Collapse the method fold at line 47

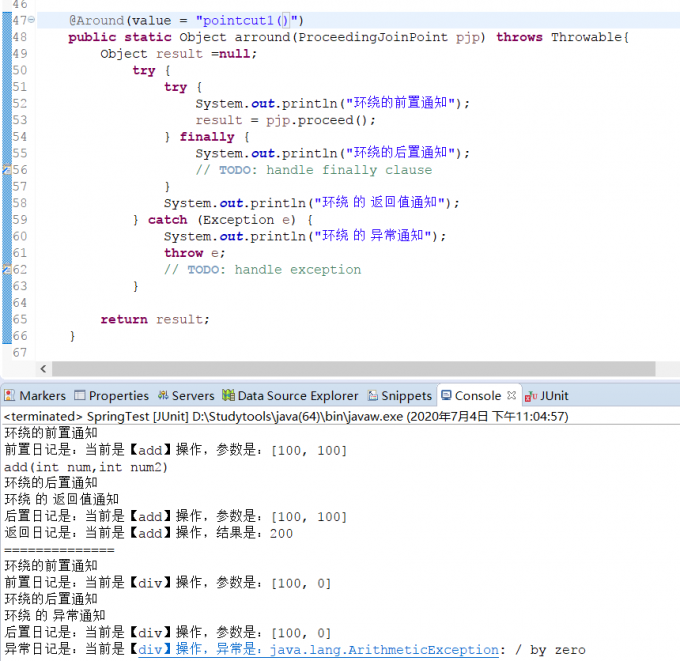coord(33,21)
